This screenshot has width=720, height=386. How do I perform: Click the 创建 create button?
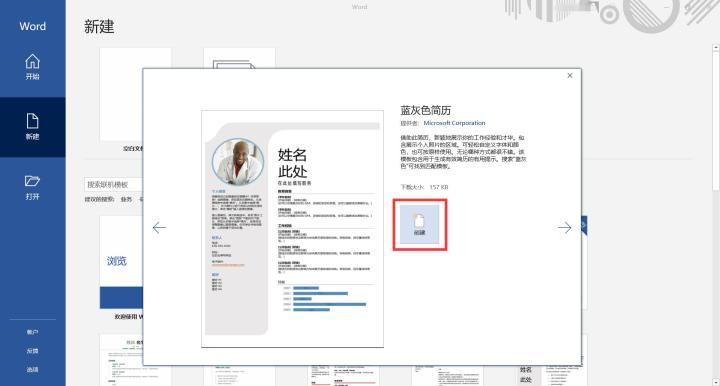pos(419,224)
